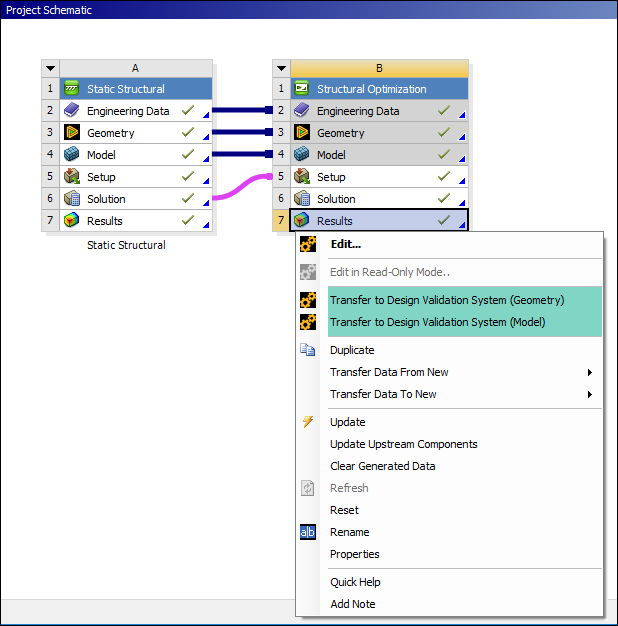Open system B dropdown arrow menu
This screenshot has width=618, height=626.
[281, 68]
